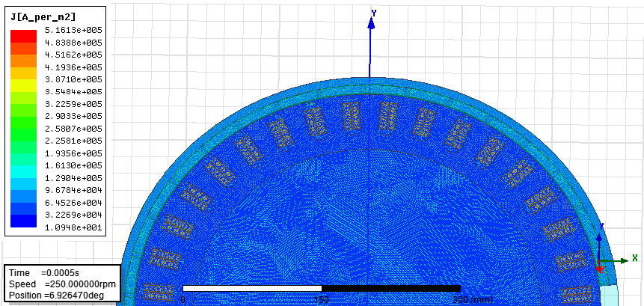
Task: Click the green 2.5807e+005 legend swatch
Action: pyautogui.click(x=23, y=135)
